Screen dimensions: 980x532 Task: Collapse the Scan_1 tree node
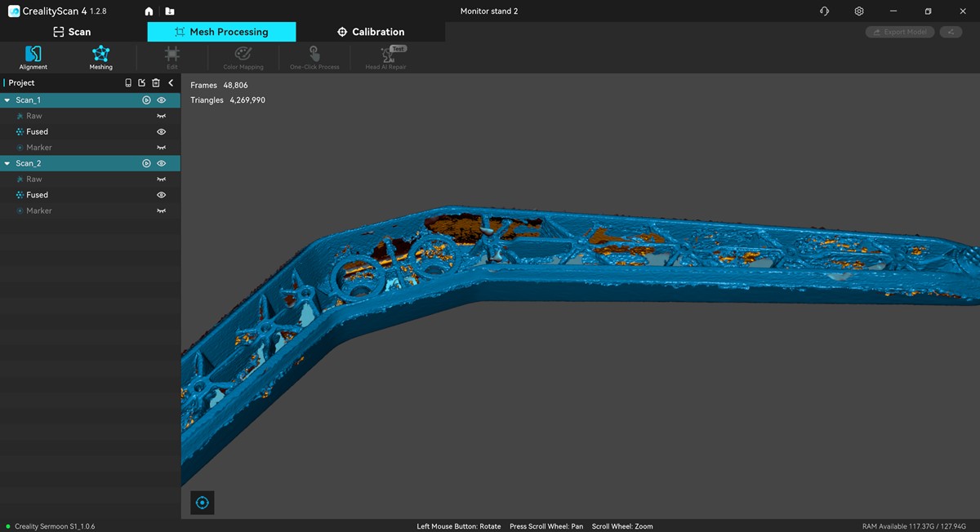pyautogui.click(x=7, y=100)
